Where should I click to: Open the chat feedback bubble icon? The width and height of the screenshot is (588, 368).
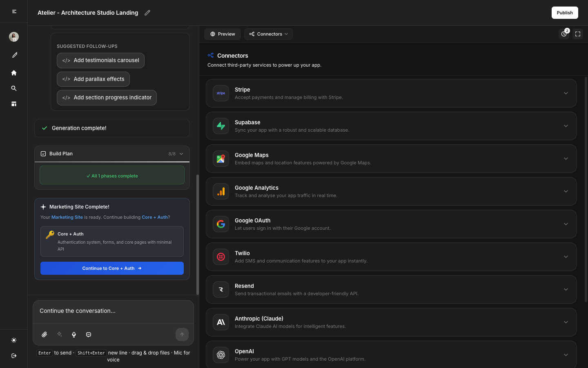click(89, 334)
